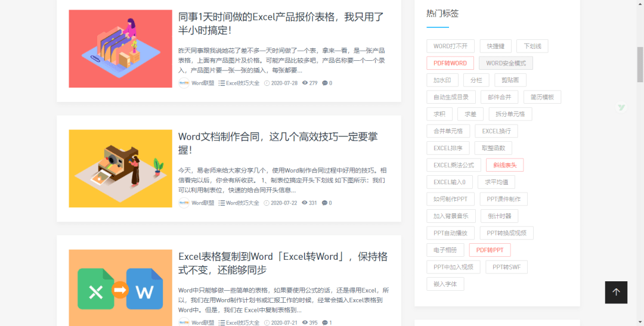Select the 拆分单元格 tag
This screenshot has width=644, height=326.
(x=510, y=114)
